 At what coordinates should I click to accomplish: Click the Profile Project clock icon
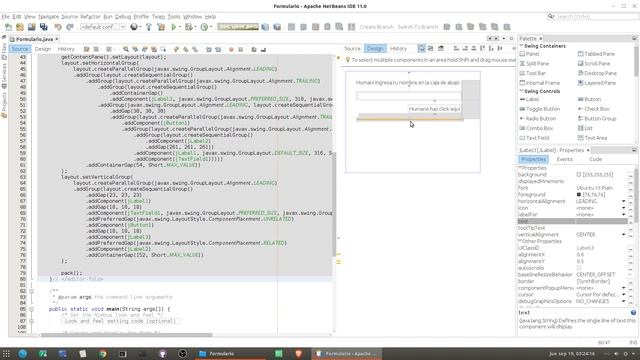[204, 27]
